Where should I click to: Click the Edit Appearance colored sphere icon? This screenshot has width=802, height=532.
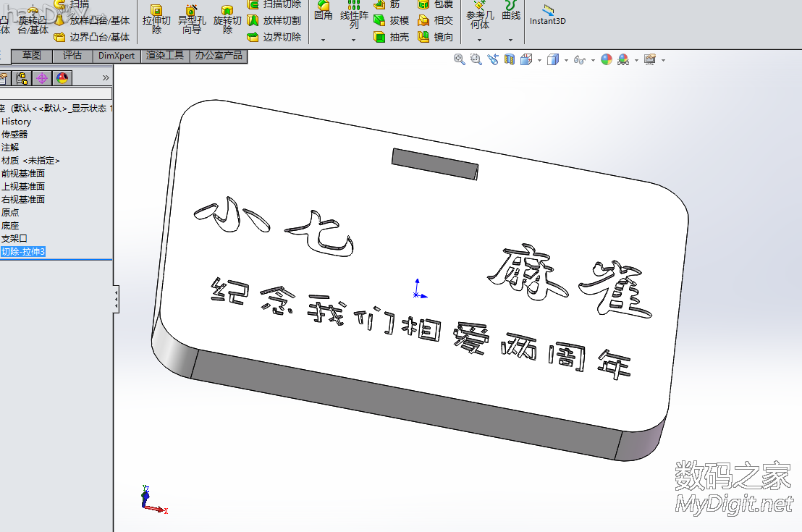[x=607, y=59]
